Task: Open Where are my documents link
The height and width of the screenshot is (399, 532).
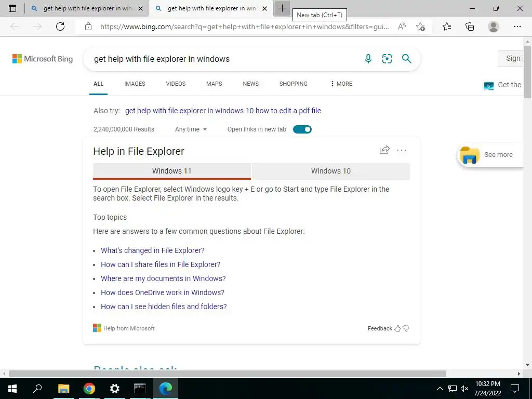Action: pyautogui.click(x=163, y=278)
